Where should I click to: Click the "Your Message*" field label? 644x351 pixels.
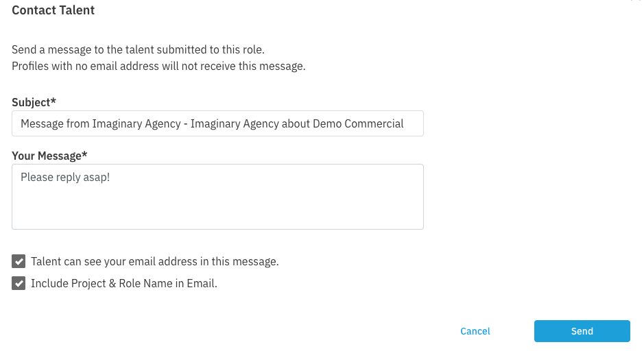[49, 156]
